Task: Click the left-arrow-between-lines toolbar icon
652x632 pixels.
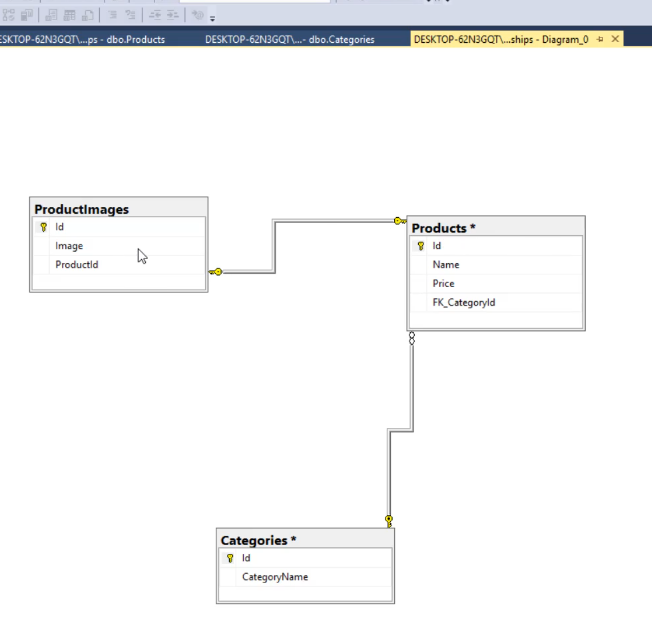Action: coord(155,15)
